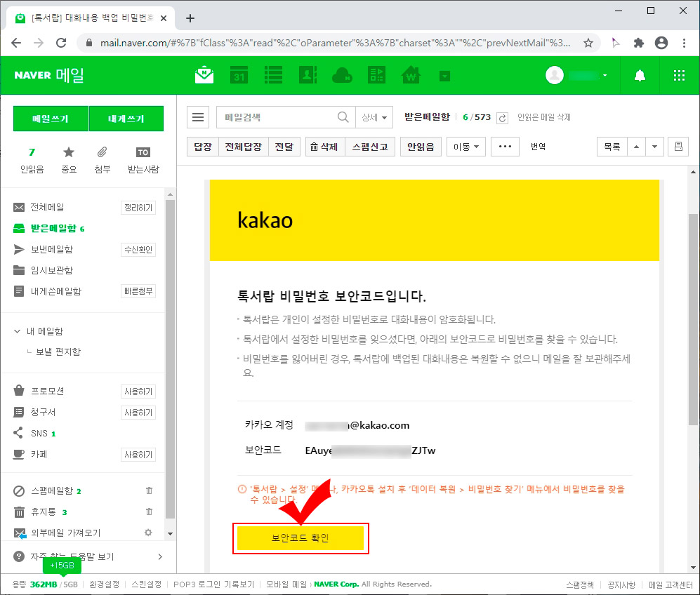Open the 상세 detailed search dropdown
The height and width of the screenshot is (595, 700).
click(374, 117)
